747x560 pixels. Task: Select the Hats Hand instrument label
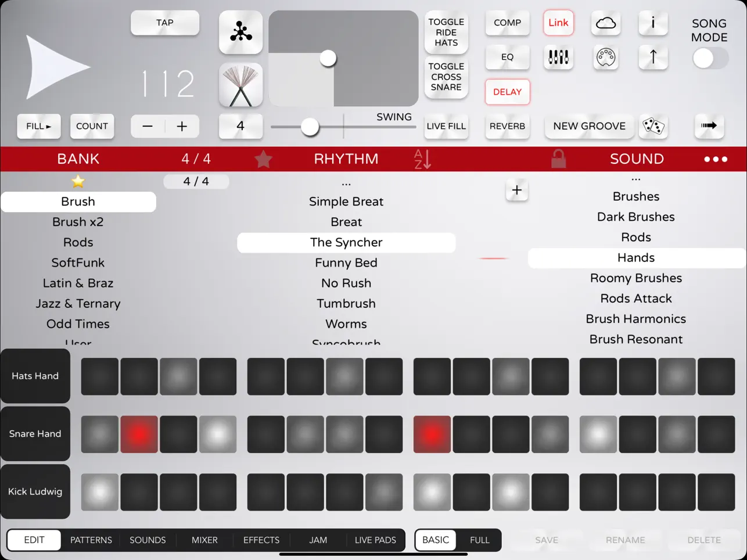point(35,376)
